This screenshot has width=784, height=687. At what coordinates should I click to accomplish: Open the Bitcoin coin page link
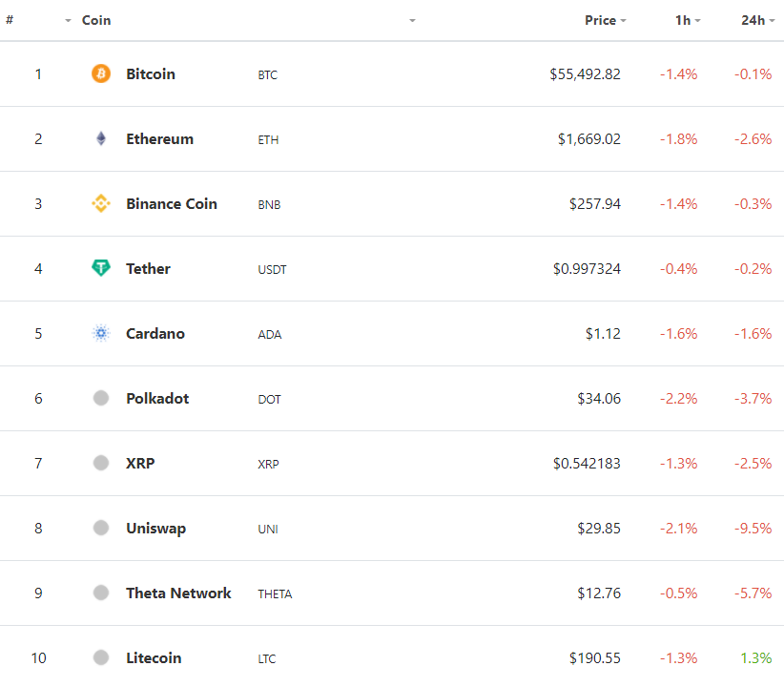coord(151,73)
